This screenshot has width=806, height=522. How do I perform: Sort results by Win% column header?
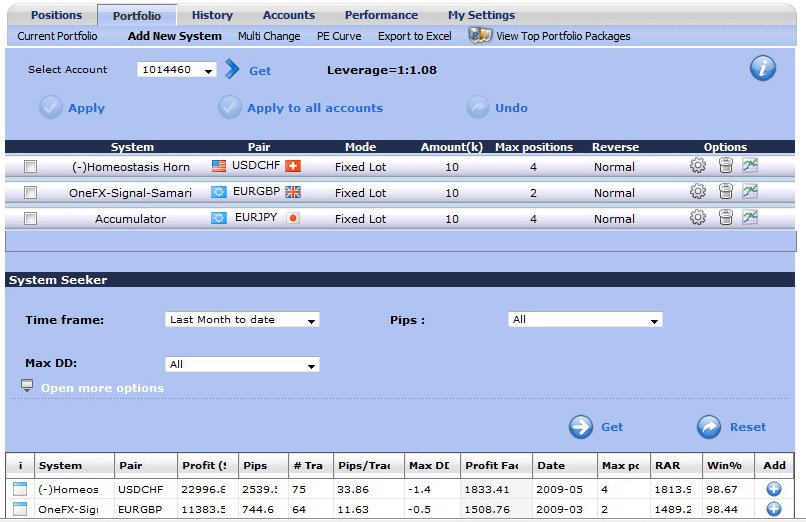click(728, 465)
